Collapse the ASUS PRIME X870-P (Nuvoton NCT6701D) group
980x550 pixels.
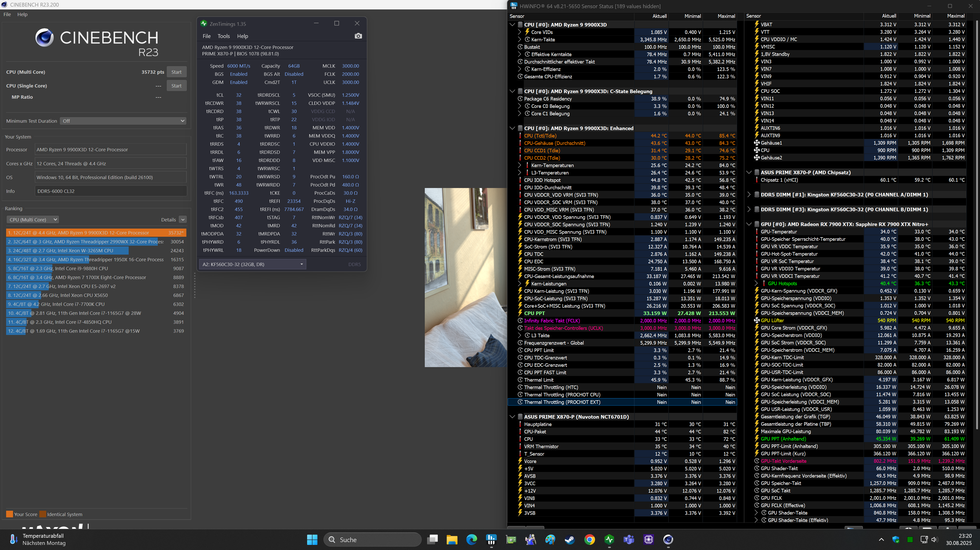512,417
